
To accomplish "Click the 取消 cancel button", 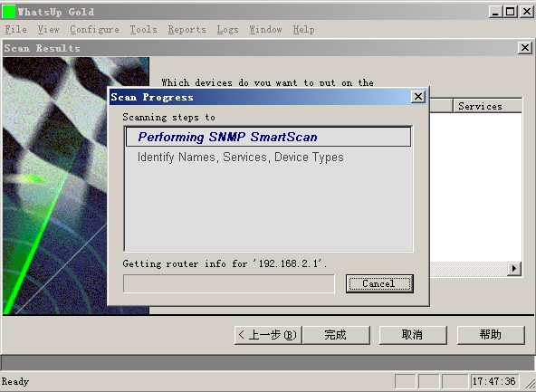I will (x=413, y=335).
